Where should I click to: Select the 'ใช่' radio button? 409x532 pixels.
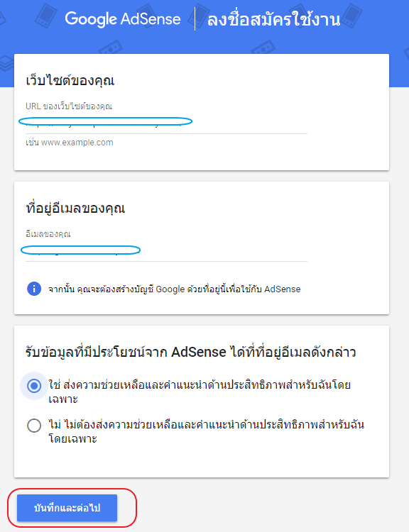coord(34,386)
